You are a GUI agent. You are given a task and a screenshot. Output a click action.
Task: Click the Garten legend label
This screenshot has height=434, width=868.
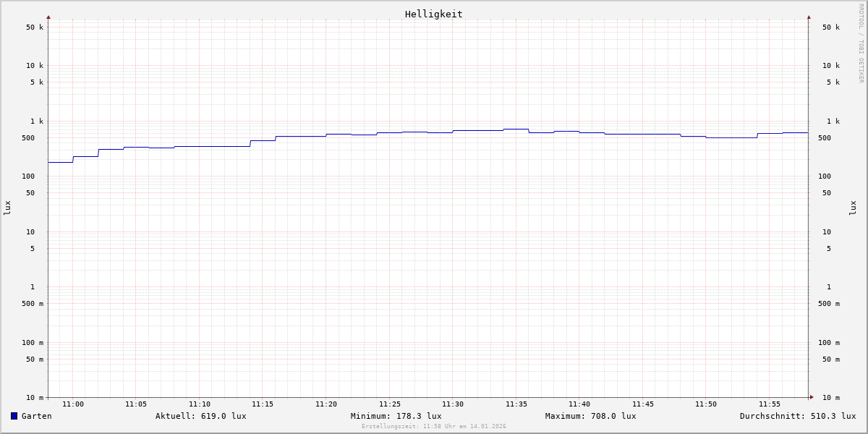pyautogui.click(x=36, y=416)
